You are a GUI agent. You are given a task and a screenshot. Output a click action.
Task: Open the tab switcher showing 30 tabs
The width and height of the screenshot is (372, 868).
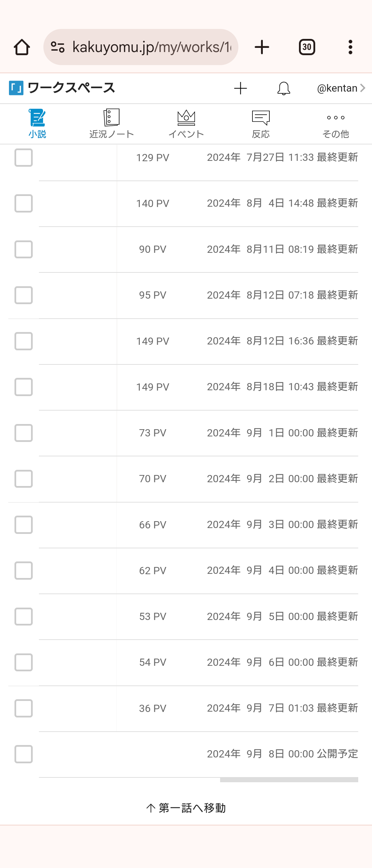(x=307, y=47)
